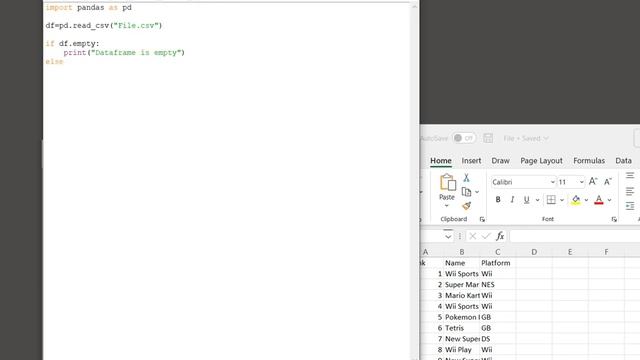
Task: Open Insert Function fx icon
Action: tap(500, 236)
